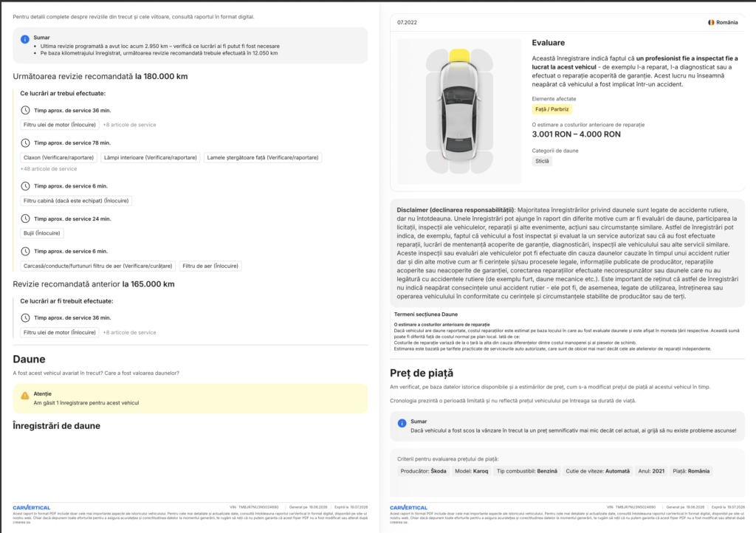Screen dimensions: 756x533
Task: Click the blue info icon in Preț de piață Sumar
Action: coord(402,423)
